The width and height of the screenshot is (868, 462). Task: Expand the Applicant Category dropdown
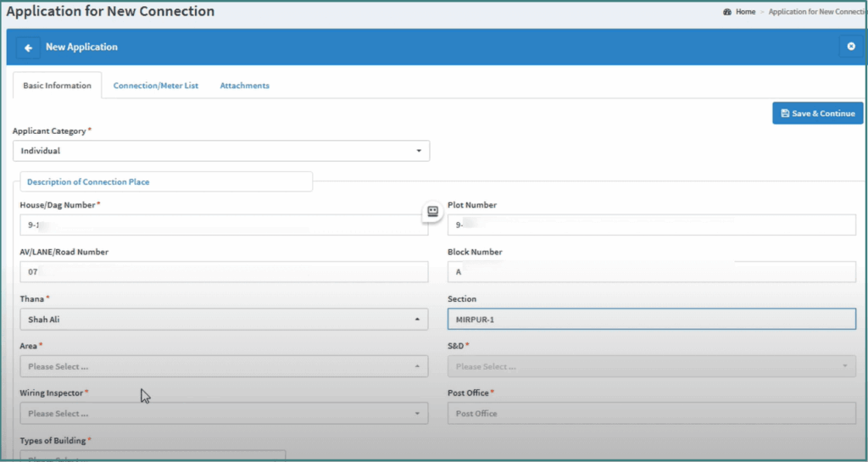point(220,151)
